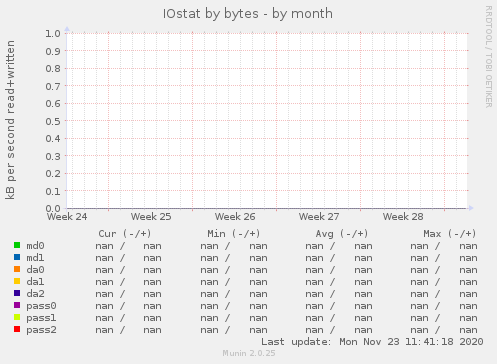
Task: Click the white graph plot area
Action: click(x=267, y=121)
